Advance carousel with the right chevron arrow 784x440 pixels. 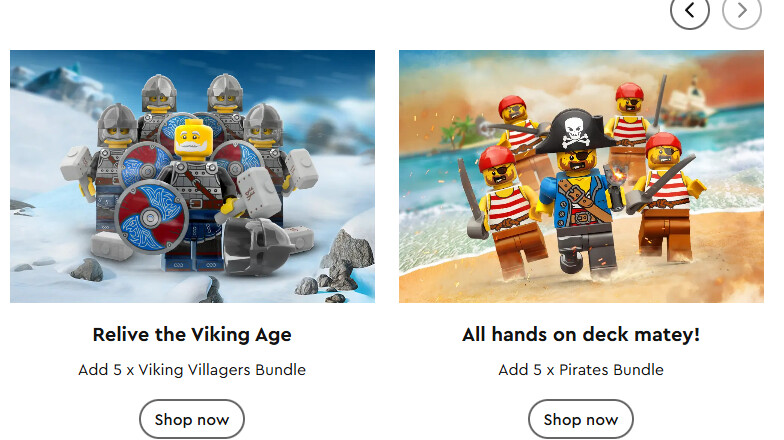tap(742, 10)
